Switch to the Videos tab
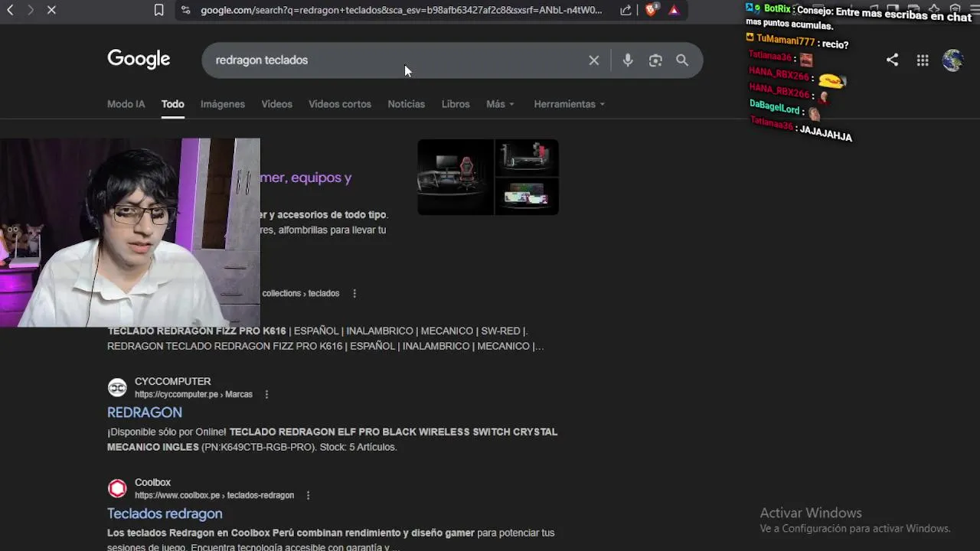This screenshot has height=551, width=980. coord(276,104)
